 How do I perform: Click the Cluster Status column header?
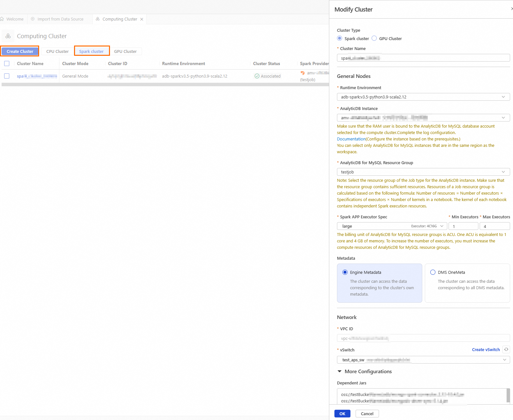266,63
